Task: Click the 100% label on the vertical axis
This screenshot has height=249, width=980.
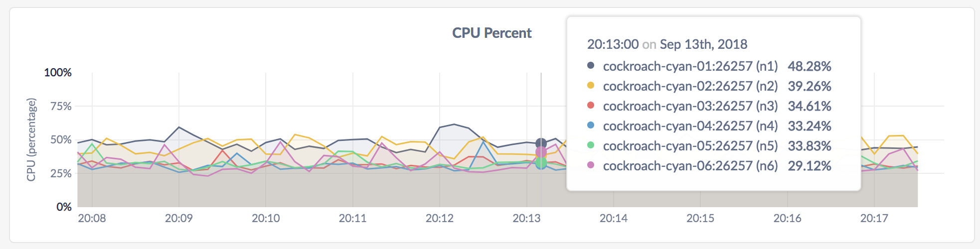Action: (x=58, y=73)
